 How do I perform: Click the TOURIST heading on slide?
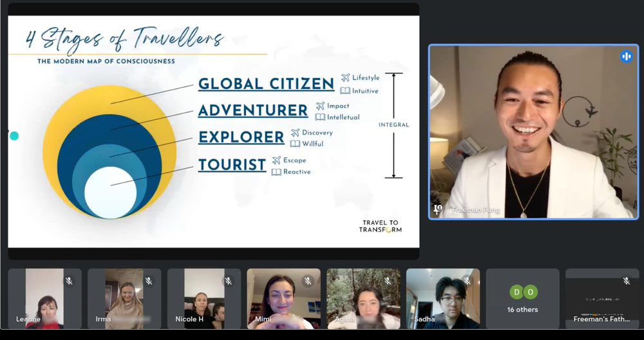tap(232, 165)
